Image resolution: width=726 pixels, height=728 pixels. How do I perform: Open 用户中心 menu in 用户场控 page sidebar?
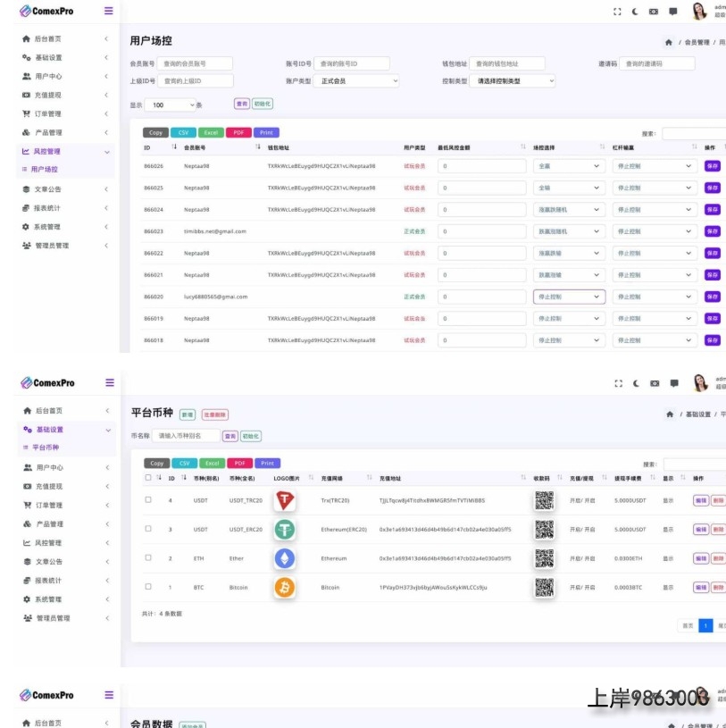coord(65,76)
